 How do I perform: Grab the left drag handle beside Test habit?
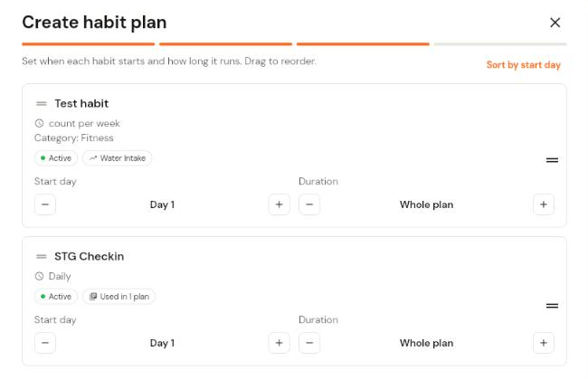pos(42,103)
